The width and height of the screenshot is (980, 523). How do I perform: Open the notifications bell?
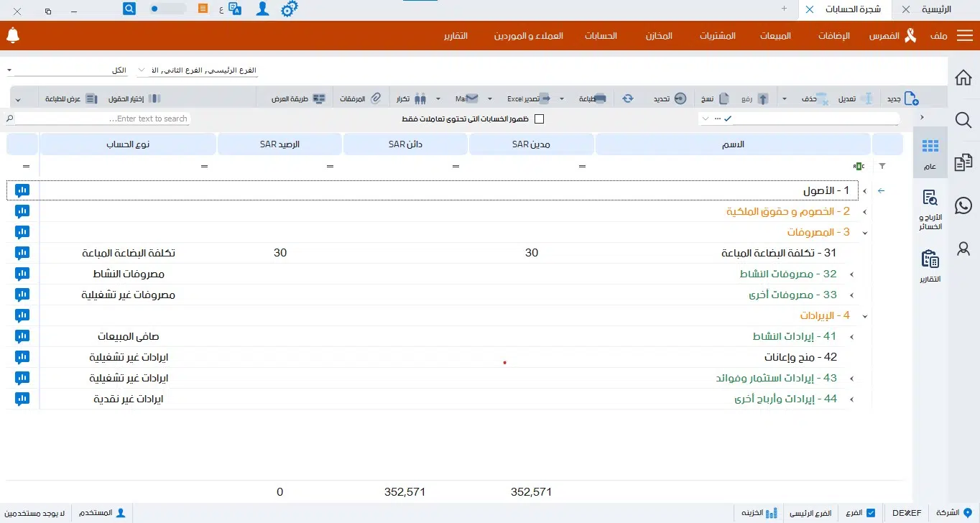(12, 35)
